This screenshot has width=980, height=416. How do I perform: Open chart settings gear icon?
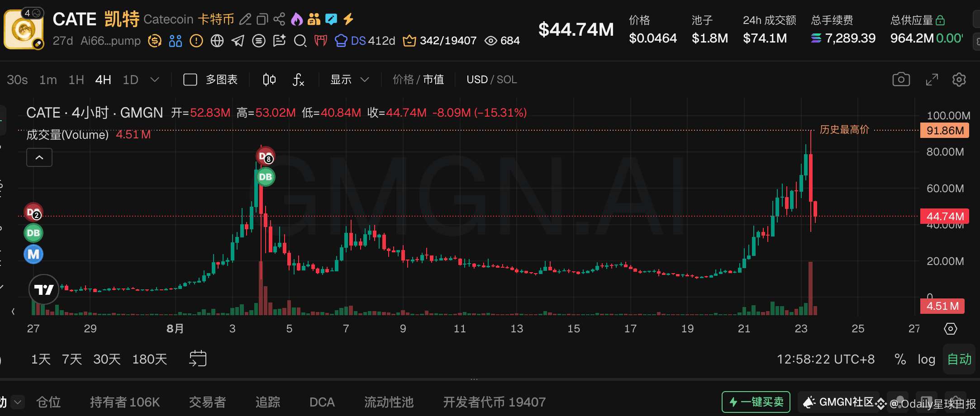click(x=959, y=80)
